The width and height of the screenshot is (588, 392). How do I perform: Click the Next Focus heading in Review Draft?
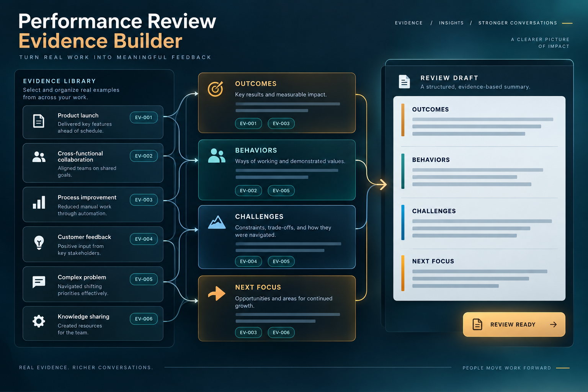tap(433, 261)
